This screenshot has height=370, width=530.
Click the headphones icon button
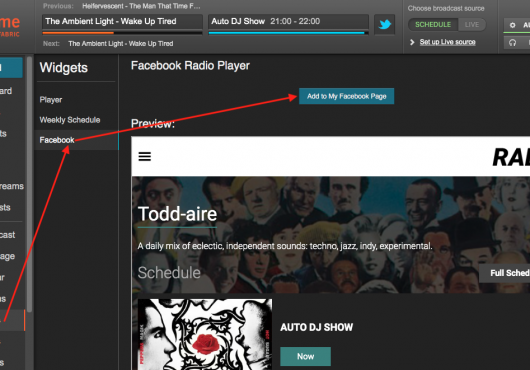[x=512, y=43]
